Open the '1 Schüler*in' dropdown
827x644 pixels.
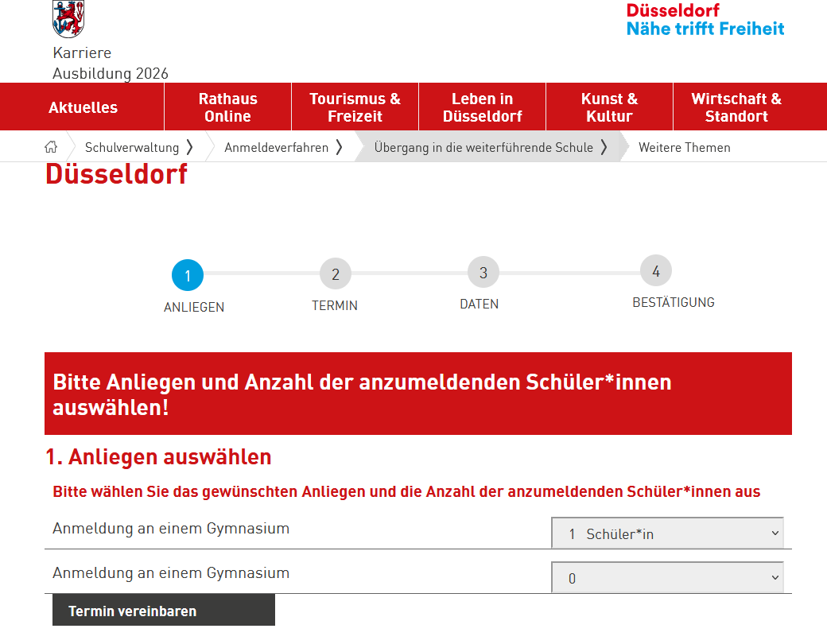[667, 533]
